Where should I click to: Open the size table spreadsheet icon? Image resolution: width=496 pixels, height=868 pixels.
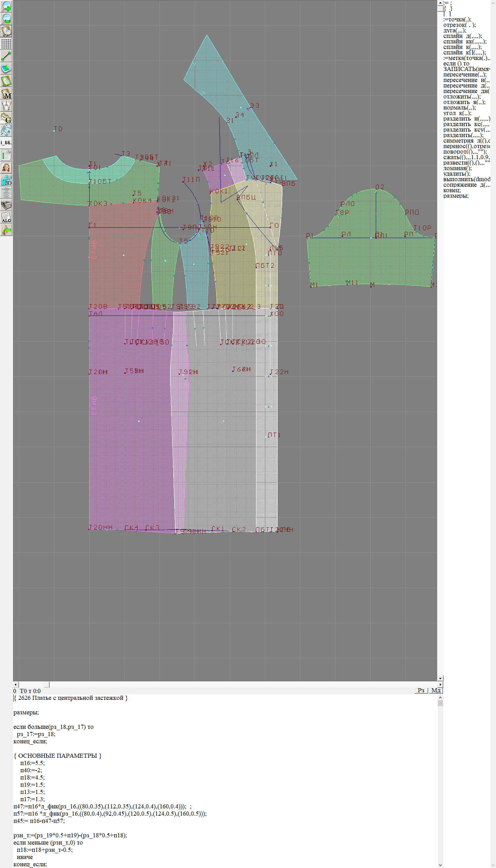(x=6, y=155)
